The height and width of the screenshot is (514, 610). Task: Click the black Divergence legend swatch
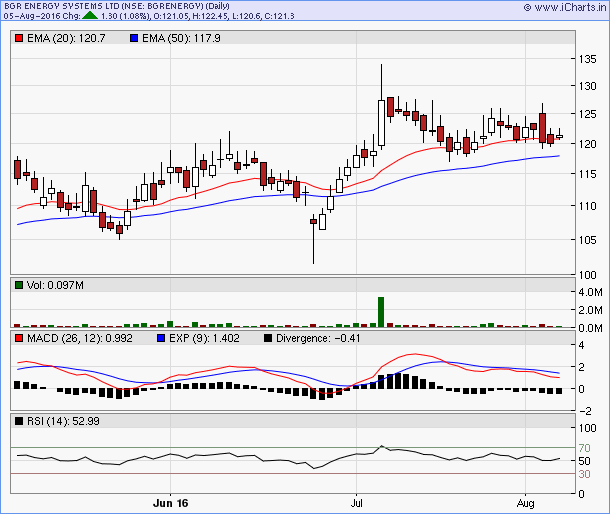[268, 338]
